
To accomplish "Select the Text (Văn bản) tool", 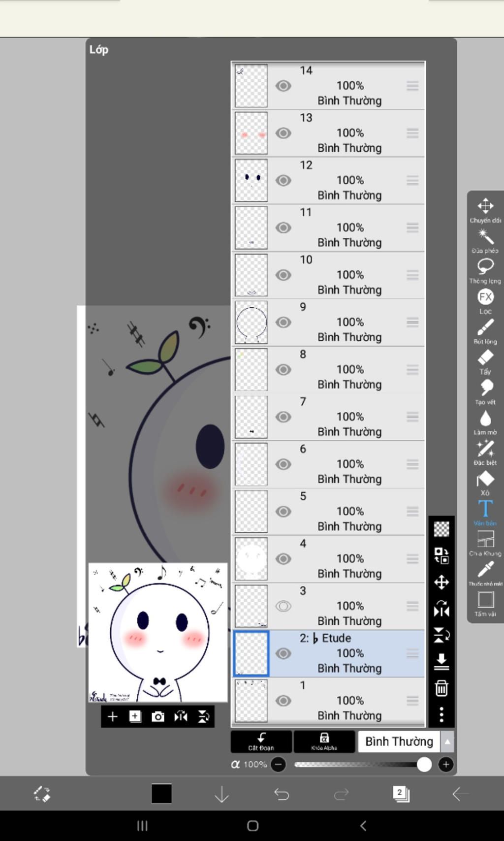I will [x=485, y=513].
